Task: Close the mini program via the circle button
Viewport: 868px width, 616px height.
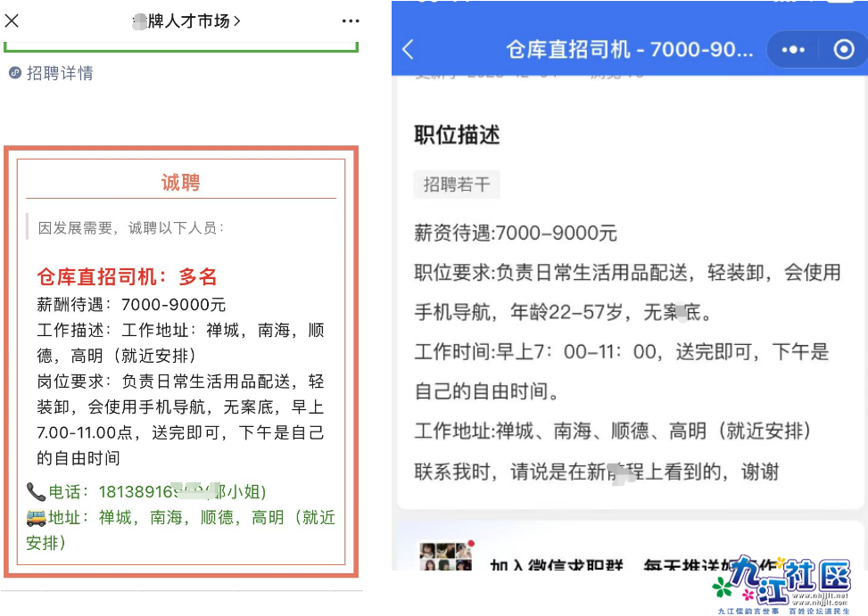Action: tap(842, 50)
